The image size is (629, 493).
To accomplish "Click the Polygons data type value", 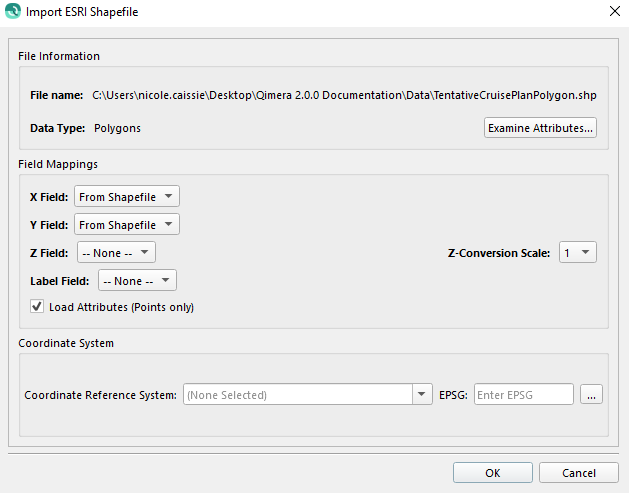I will [x=117, y=128].
